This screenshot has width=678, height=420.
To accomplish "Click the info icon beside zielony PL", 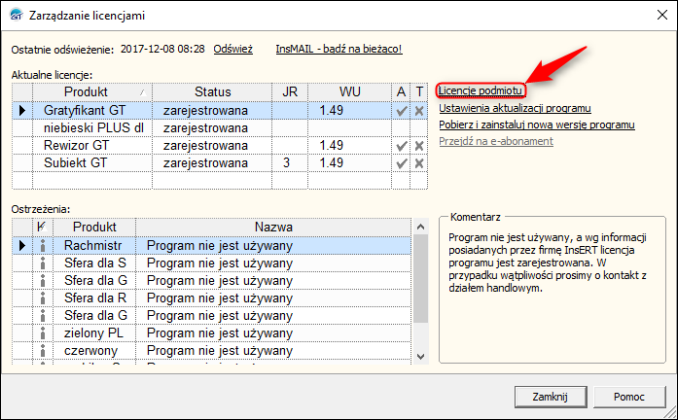I will (x=43, y=333).
